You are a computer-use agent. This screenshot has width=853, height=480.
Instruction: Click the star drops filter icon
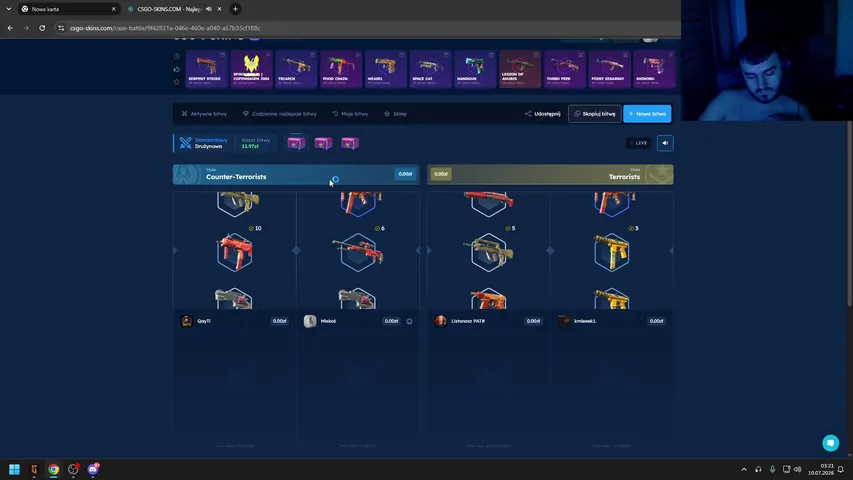tap(176, 82)
